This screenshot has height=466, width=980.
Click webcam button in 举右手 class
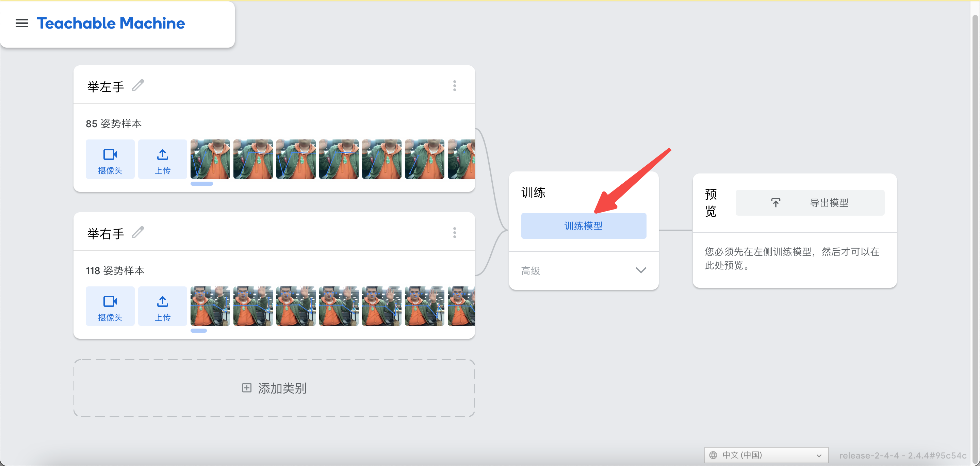pos(110,306)
